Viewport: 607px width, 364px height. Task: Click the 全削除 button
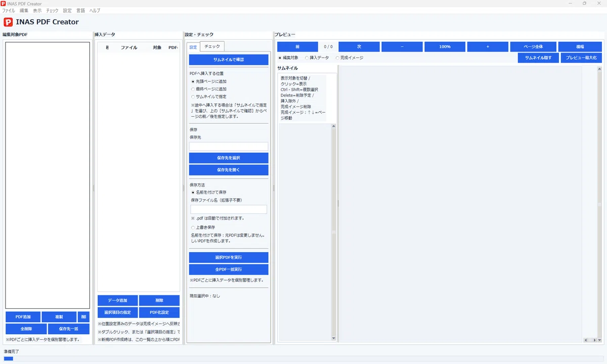click(x=26, y=329)
